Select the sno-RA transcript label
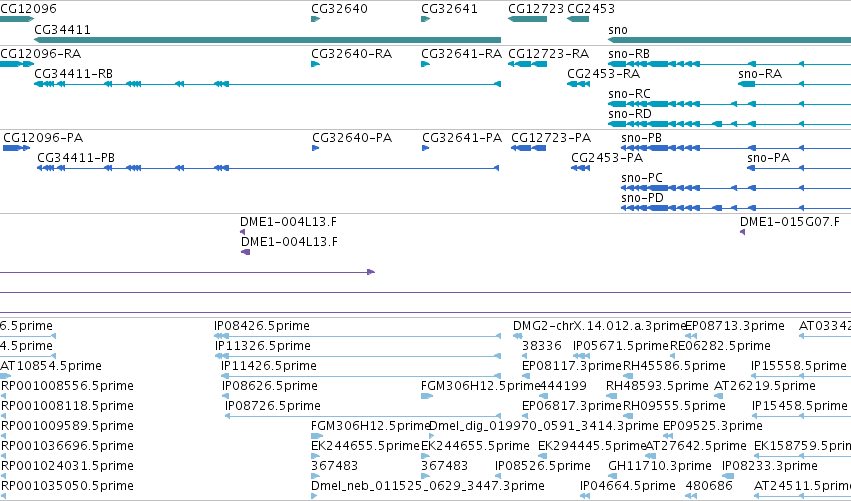The height and width of the screenshot is (501, 851). [760, 74]
